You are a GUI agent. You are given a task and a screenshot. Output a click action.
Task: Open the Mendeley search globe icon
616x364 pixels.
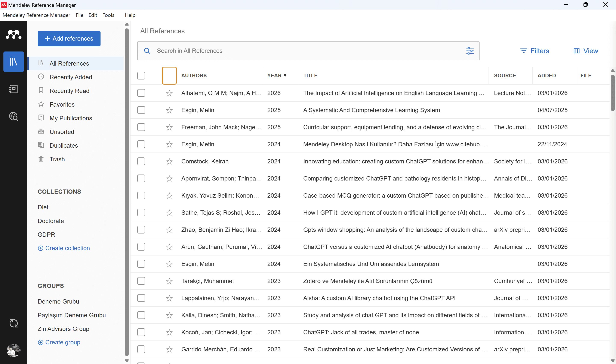(x=13, y=116)
